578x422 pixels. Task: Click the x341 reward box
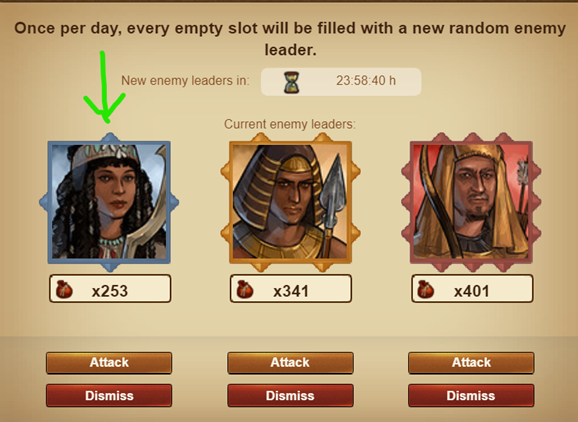click(x=291, y=289)
